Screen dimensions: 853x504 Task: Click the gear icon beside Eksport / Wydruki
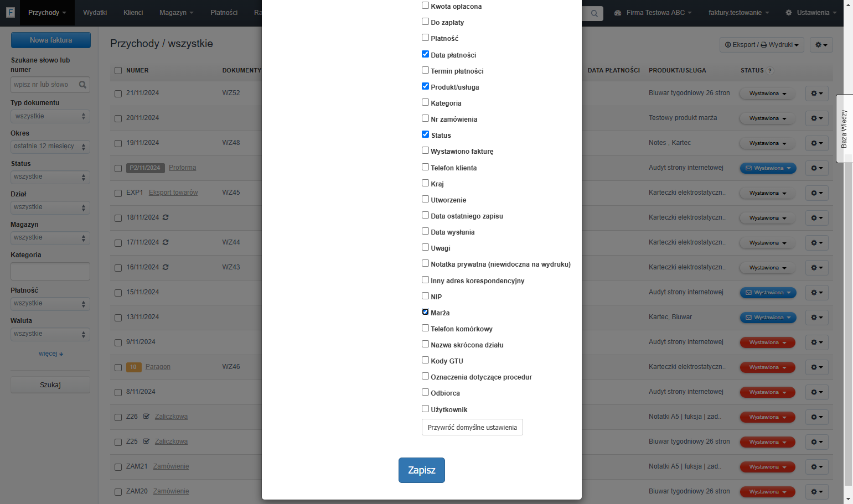click(x=821, y=45)
